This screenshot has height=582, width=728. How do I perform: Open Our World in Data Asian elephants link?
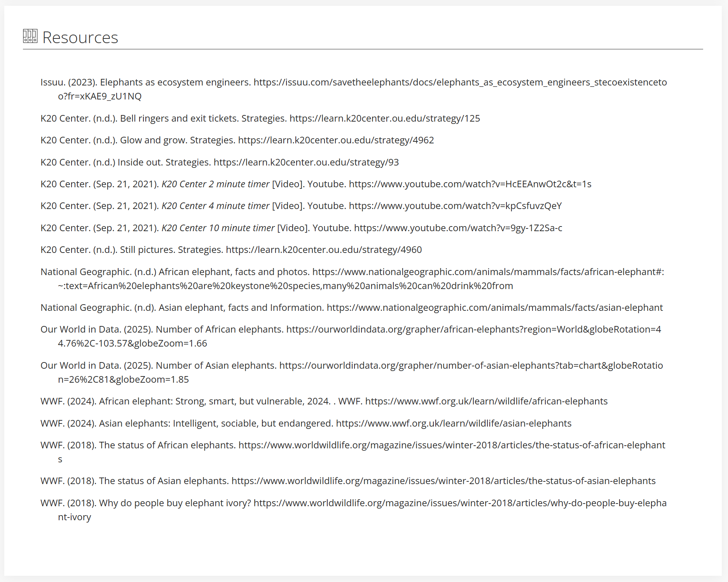pos(471,366)
